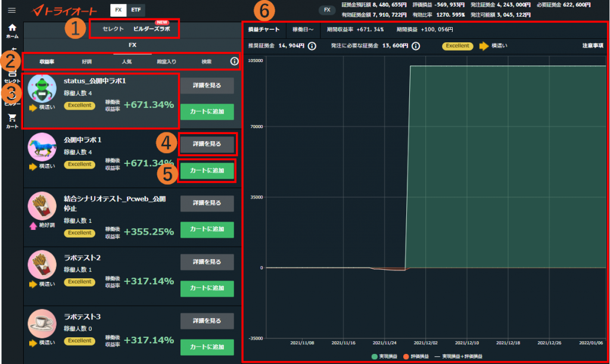View details (詳細を見る) of ラボテスト2
This screenshot has width=610, height=364.
(x=207, y=262)
